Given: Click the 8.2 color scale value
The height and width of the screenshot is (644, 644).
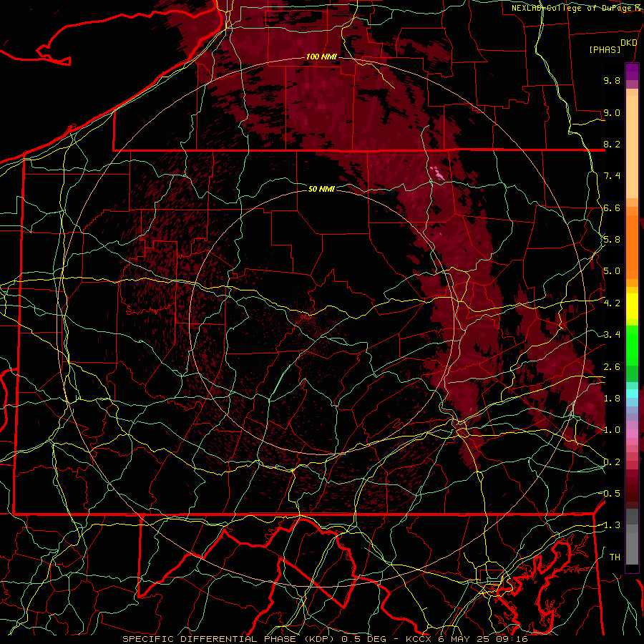Looking at the screenshot, I should (x=612, y=144).
